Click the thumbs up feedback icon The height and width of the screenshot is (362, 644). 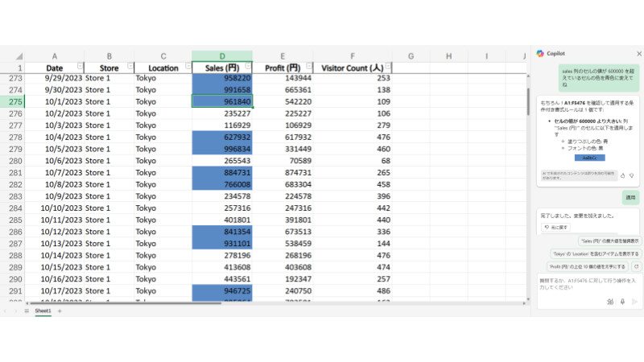point(623,175)
